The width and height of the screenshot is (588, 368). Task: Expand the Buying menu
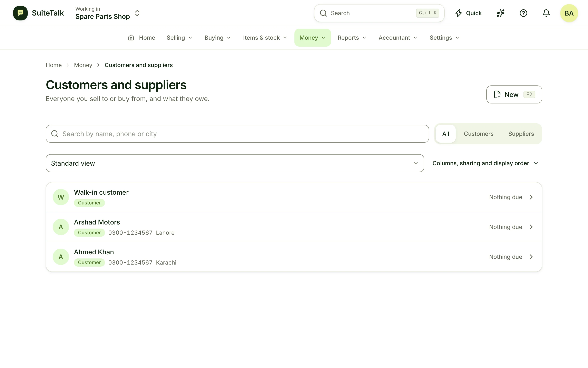pos(217,38)
